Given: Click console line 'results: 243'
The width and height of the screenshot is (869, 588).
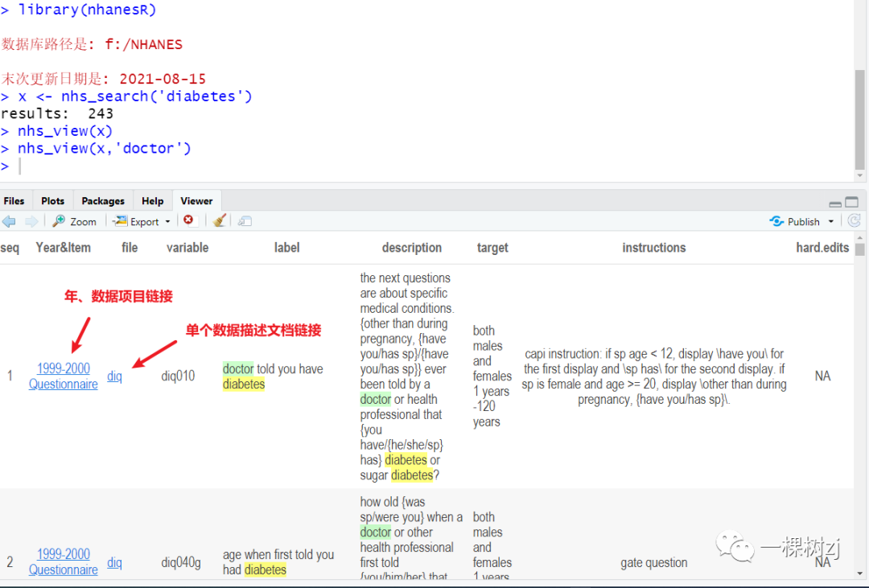Looking at the screenshot, I should (57, 113).
